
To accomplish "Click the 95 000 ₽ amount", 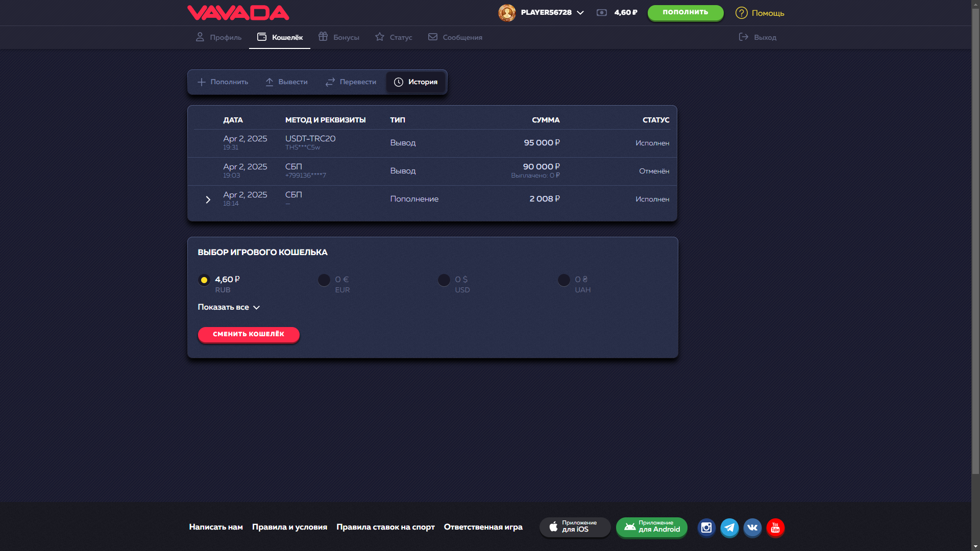I will point(542,143).
